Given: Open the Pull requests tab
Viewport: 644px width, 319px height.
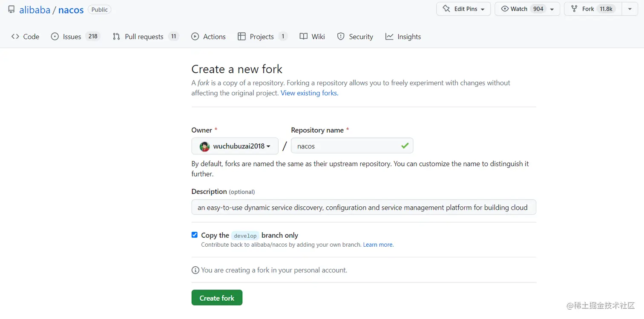Looking at the screenshot, I should point(146,37).
